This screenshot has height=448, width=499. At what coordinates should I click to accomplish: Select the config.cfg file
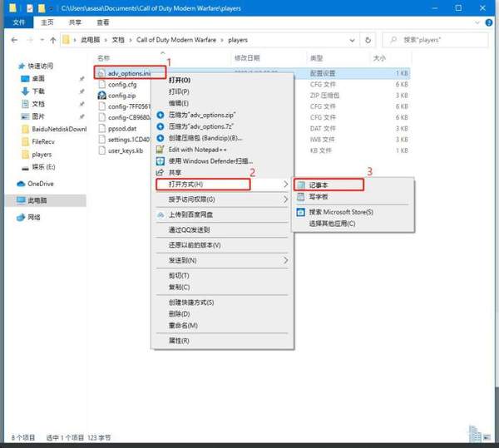(122, 84)
